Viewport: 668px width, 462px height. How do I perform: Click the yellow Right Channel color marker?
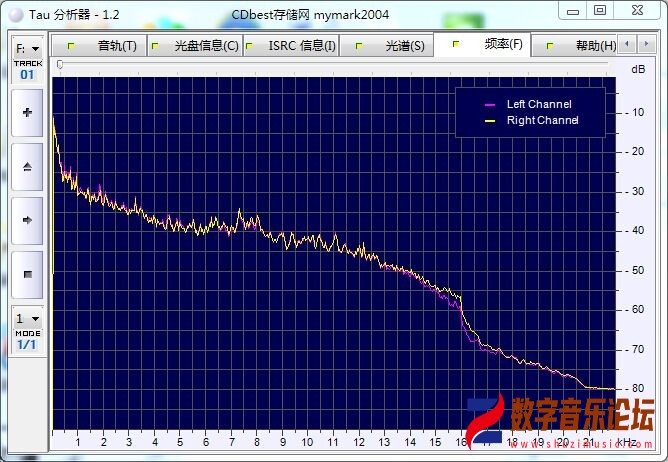pos(490,121)
